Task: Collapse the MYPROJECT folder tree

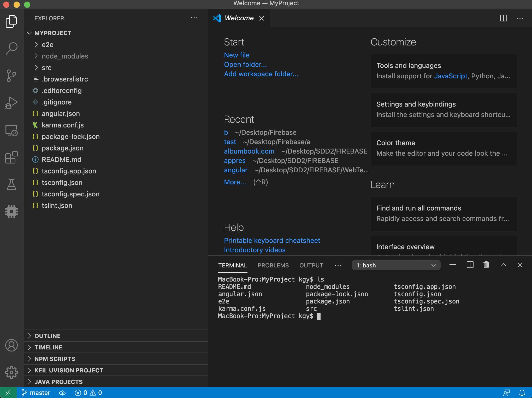Action: tap(29, 33)
